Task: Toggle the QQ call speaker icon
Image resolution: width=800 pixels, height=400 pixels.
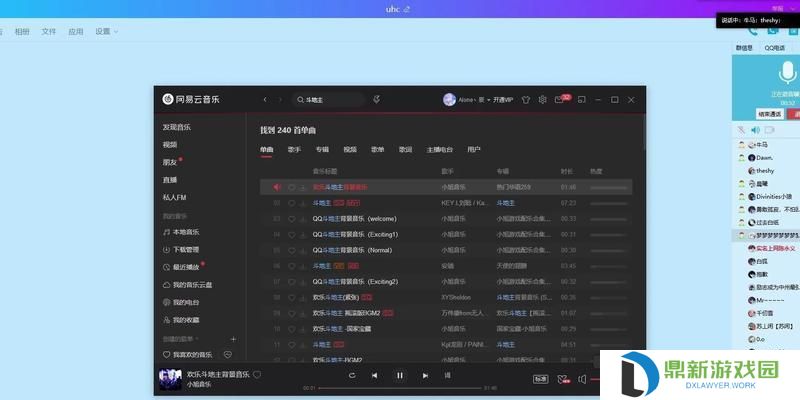Action: (756, 130)
